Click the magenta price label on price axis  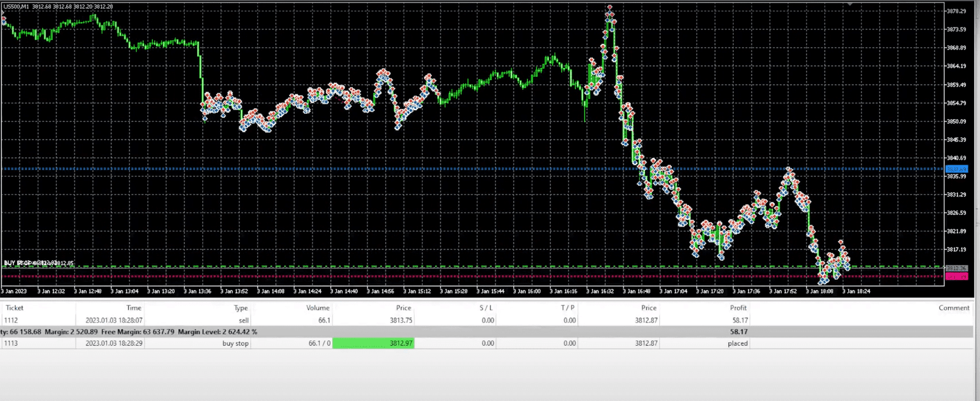tap(956, 277)
